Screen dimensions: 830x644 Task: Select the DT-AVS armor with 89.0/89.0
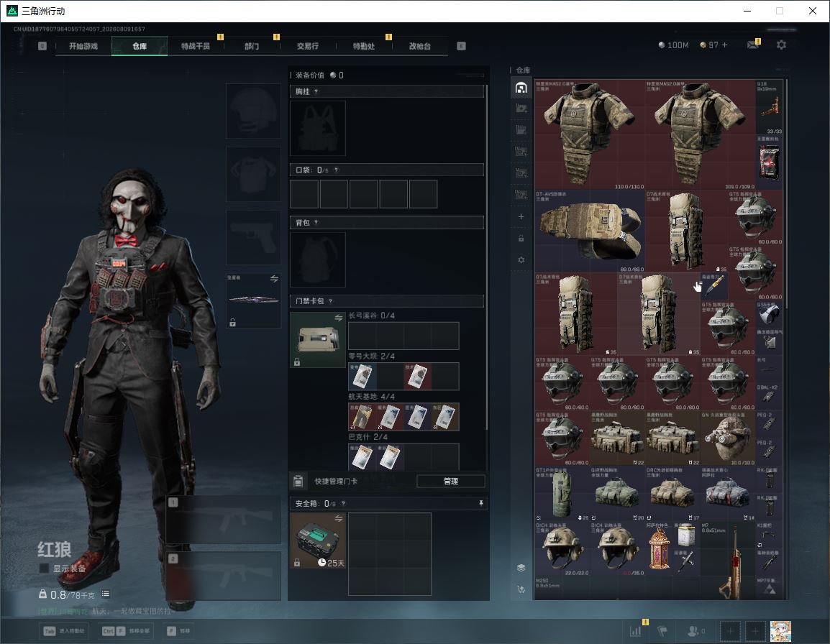pos(590,231)
